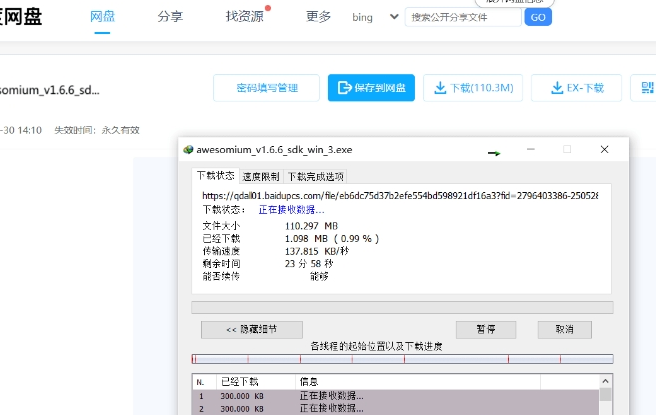The height and width of the screenshot is (415, 656).
Task: Close the awesomium download dialog
Action: click(604, 150)
